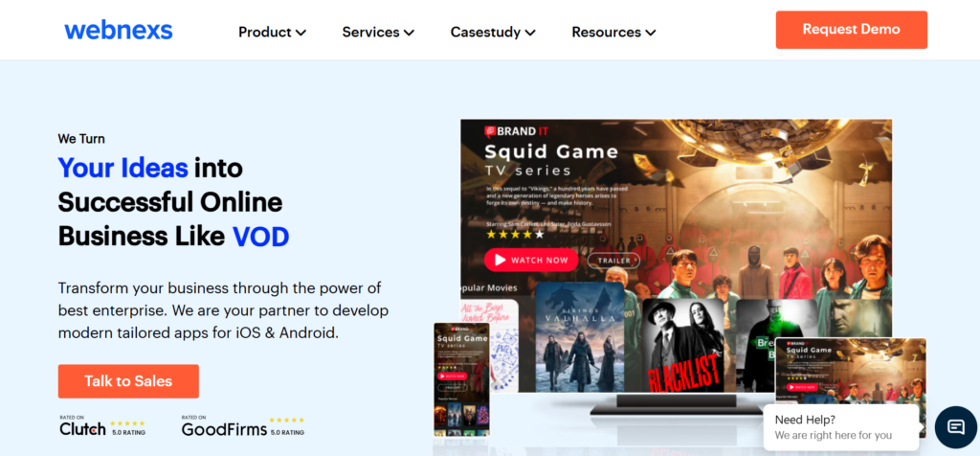Click the Clutch rating badge
980x456 pixels.
tap(102, 426)
